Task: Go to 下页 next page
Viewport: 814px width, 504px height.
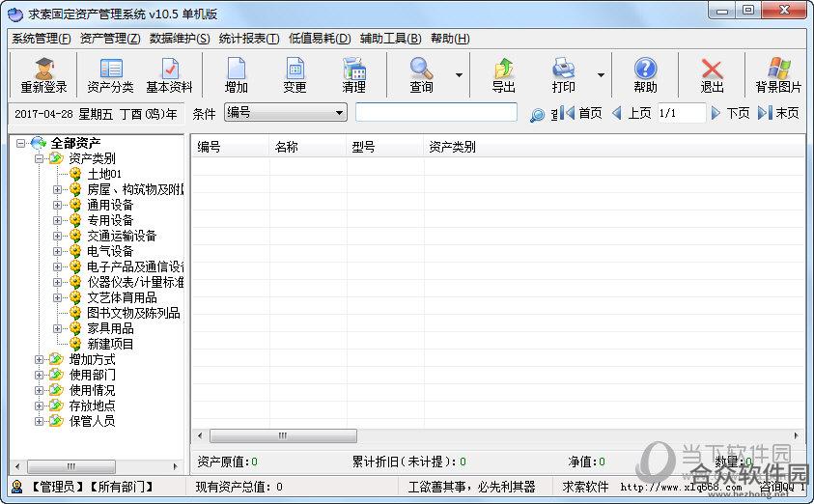Action: (730, 113)
